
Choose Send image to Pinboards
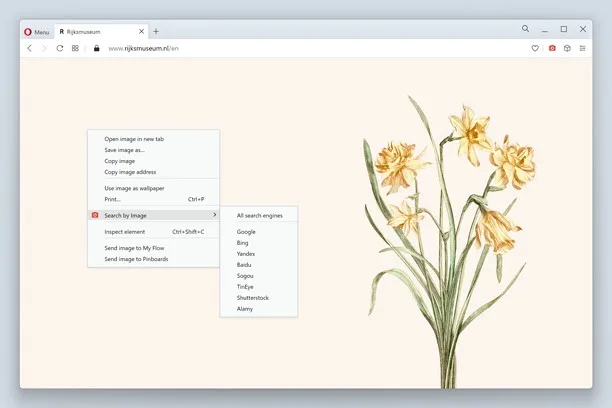tap(153, 259)
